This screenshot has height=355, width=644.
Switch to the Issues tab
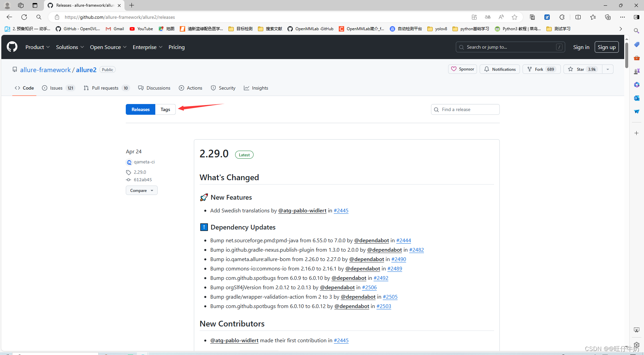pyautogui.click(x=58, y=88)
